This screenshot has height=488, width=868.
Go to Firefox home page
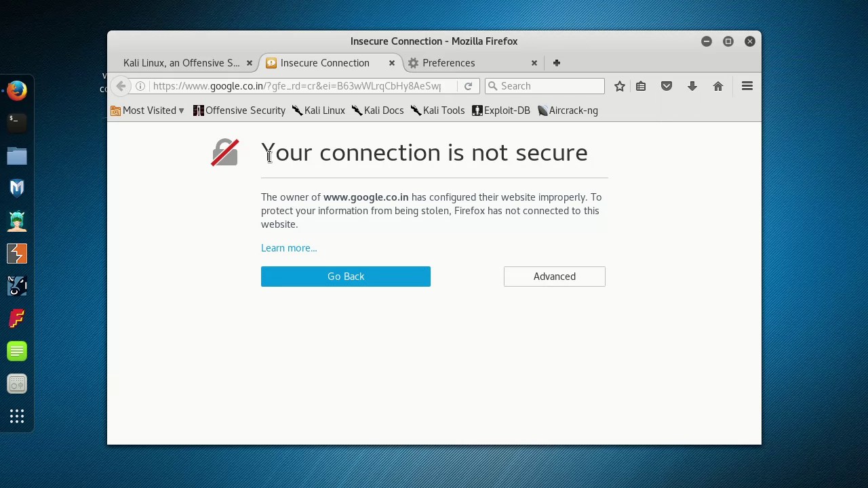[x=718, y=86]
